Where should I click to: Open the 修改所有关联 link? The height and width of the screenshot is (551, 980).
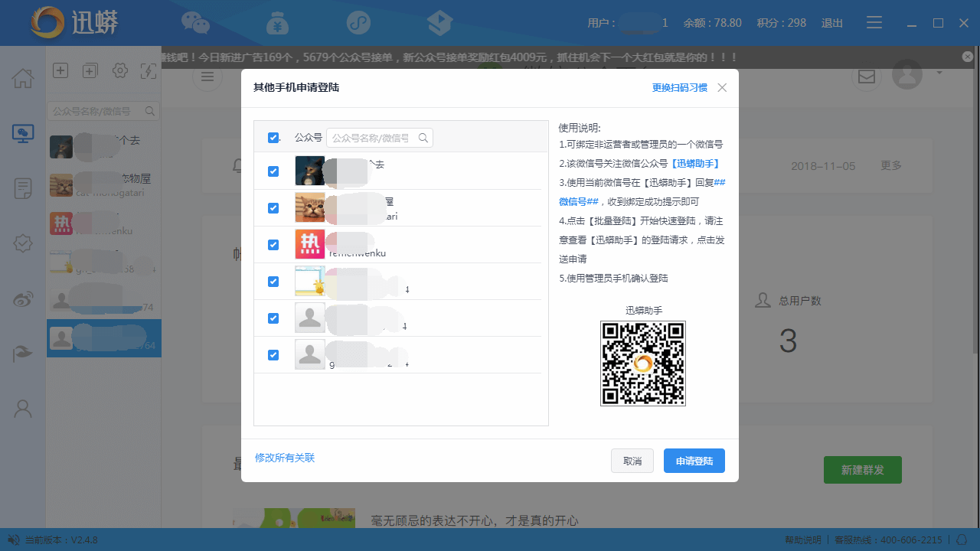pos(285,458)
